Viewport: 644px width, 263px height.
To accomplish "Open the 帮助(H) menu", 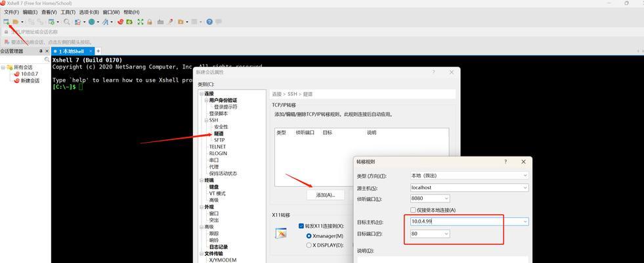I will (131, 12).
